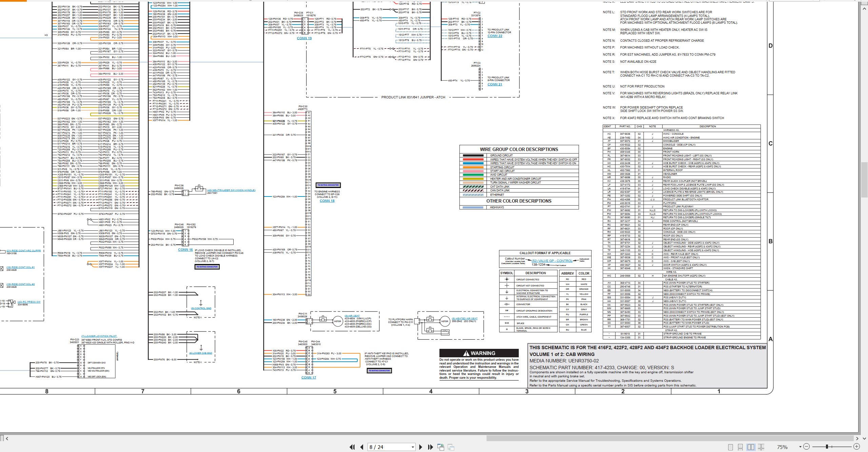Open the 75% zoom level dropdown
The width and height of the screenshot is (868, 452).
pyautogui.click(x=800, y=447)
